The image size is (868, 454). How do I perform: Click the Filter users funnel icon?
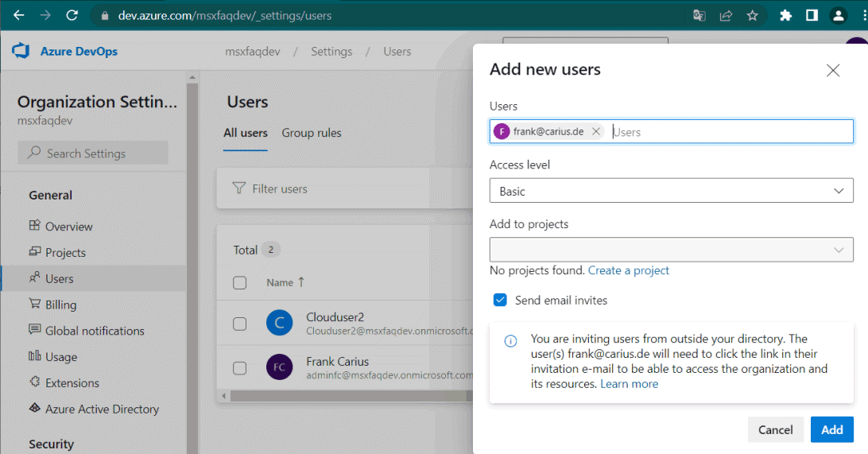click(238, 188)
